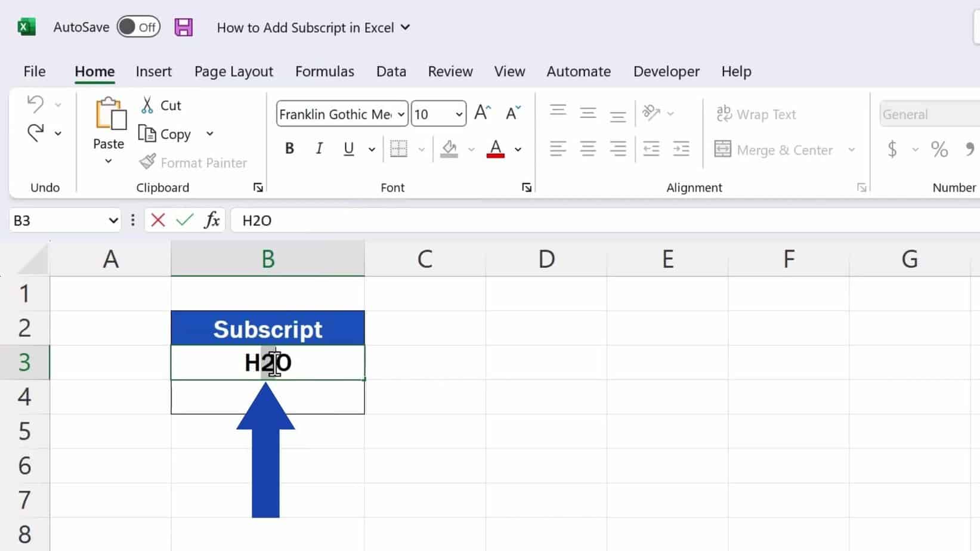Click the Copy button
Viewport: 980px width, 551px height.
tap(165, 134)
